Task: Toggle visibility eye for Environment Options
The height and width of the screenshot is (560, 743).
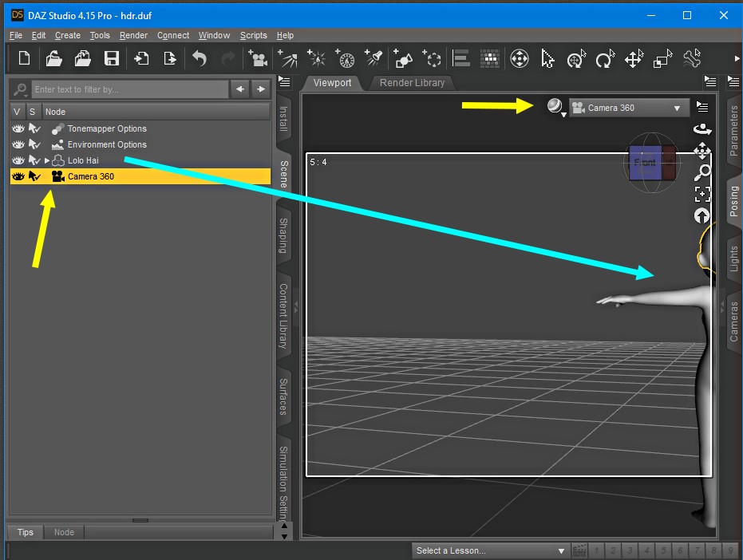Action: tap(18, 144)
